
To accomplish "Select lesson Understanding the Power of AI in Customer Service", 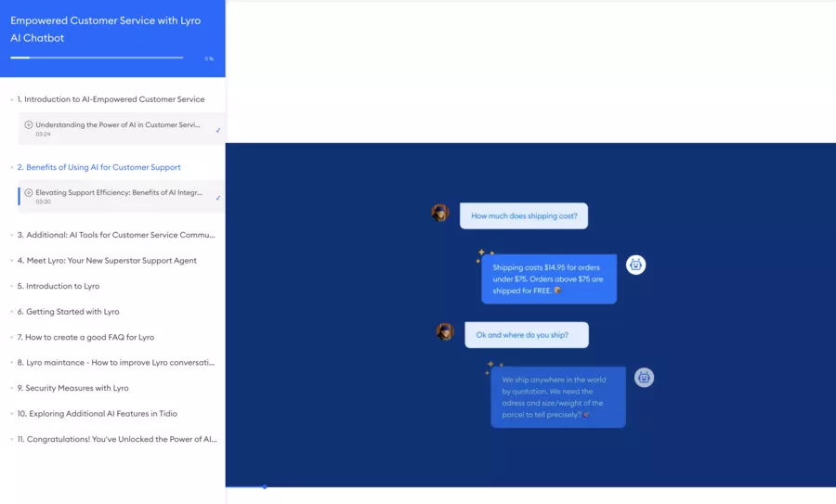I will click(122, 128).
